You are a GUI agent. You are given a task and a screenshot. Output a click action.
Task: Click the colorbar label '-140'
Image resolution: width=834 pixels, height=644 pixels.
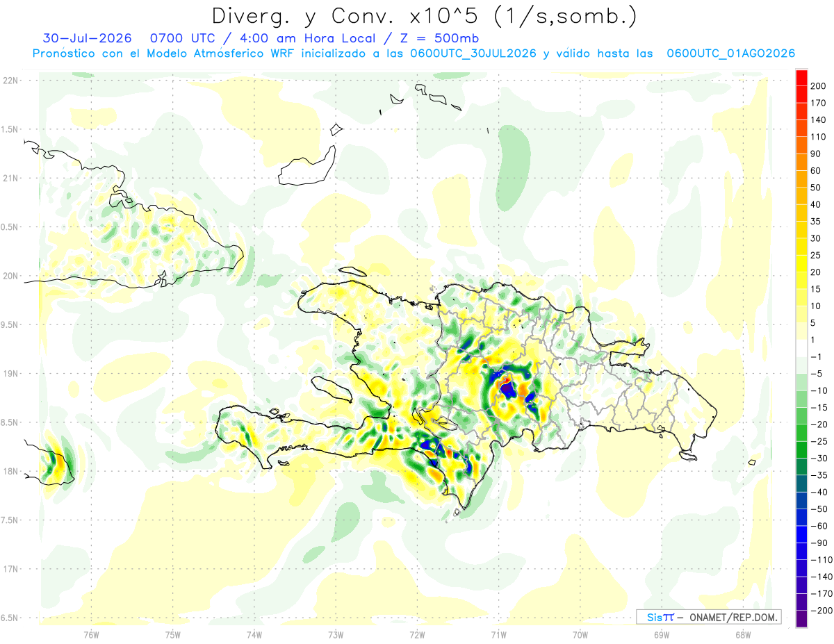(x=822, y=577)
